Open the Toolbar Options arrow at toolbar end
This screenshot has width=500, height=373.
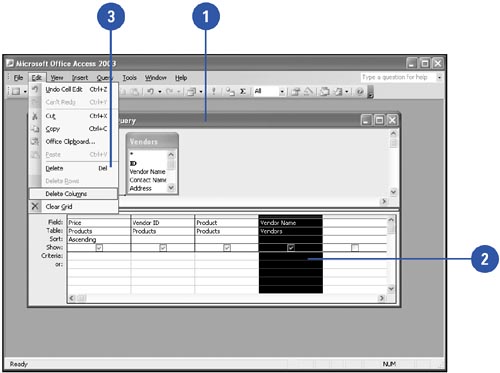click(370, 92)
